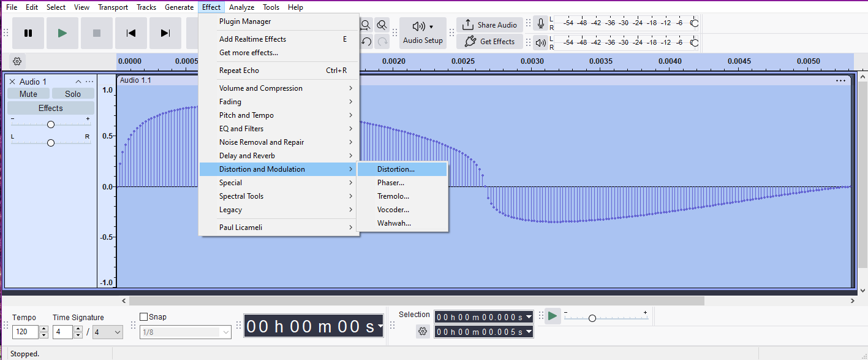Open Time Signature denominator dropdown
Image resolution: width=868 pixels, height=360 pixels.
[108, 332]
